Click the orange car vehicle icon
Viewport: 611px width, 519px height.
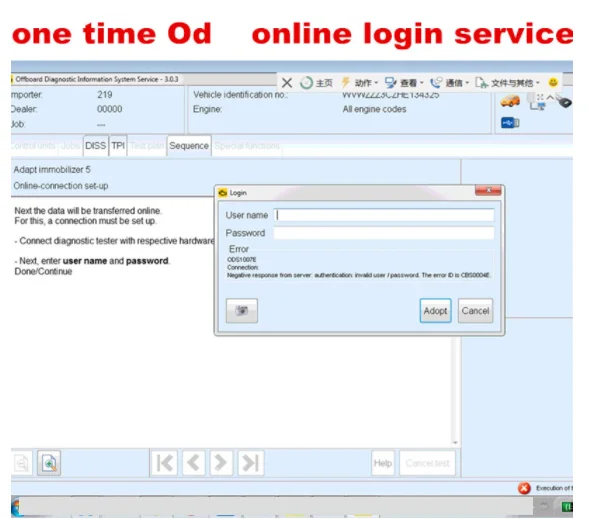pos(510,101)
